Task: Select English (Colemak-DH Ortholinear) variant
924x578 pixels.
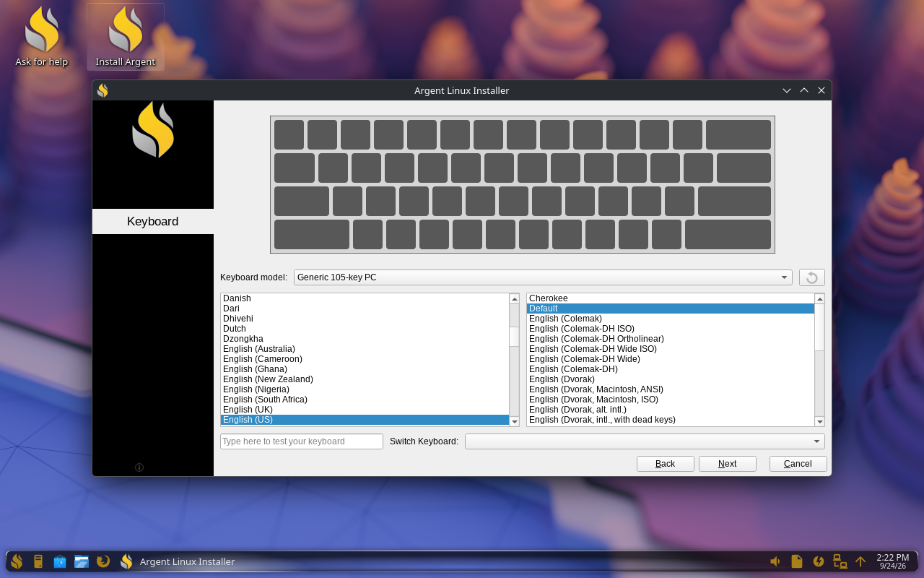Action: 670,339
